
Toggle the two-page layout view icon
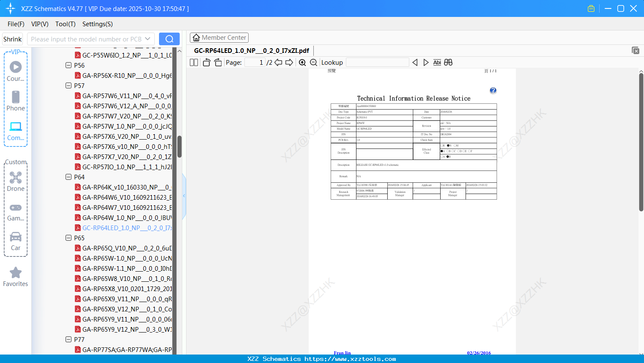click(x=194, y=62)
